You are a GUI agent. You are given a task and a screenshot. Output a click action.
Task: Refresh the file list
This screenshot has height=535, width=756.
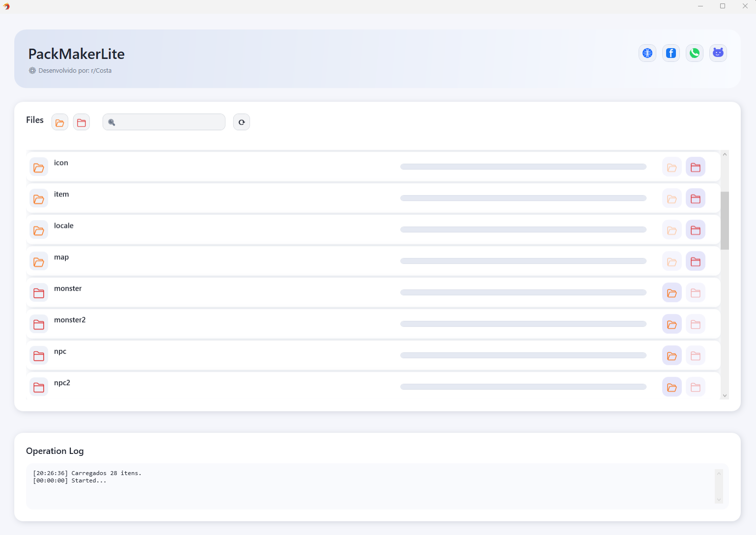coord(241,122)
